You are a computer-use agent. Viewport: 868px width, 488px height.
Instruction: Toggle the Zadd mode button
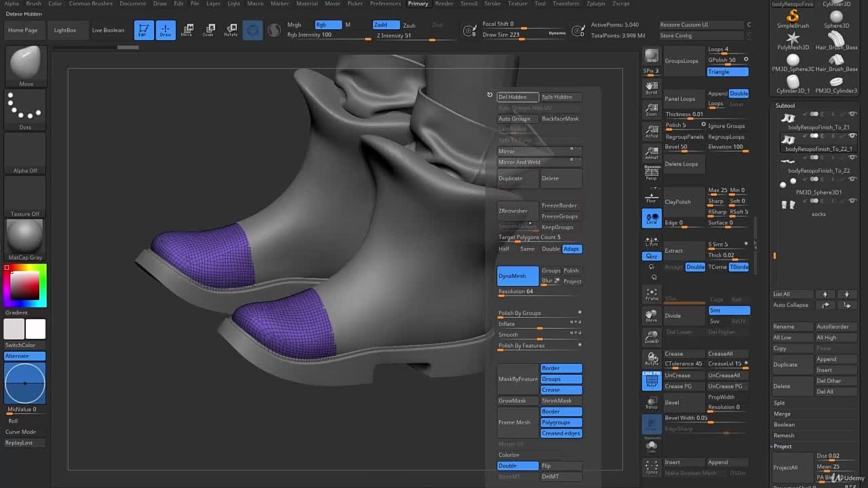(385, 25)
